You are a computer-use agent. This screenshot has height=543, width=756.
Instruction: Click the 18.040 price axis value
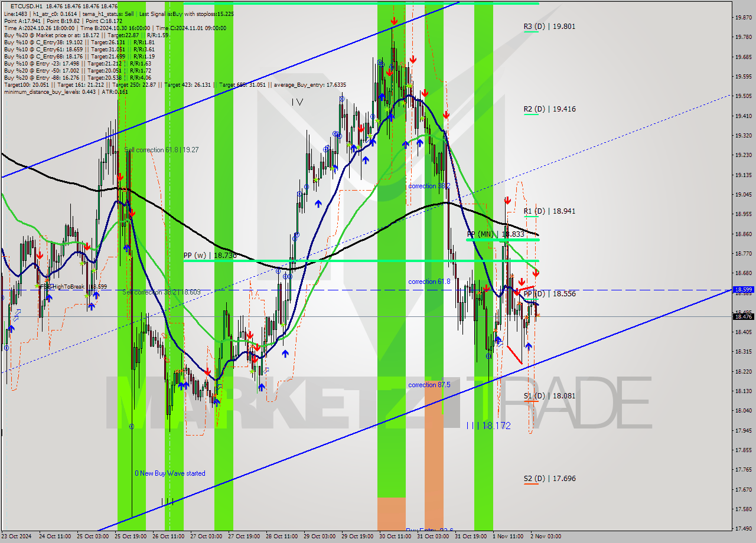(743, 410)
